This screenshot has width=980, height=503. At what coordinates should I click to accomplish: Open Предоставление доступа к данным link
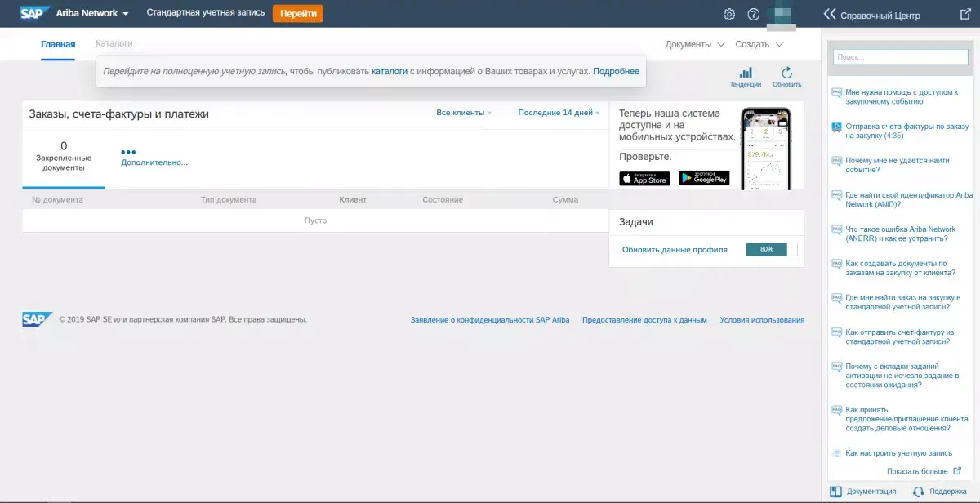pyautogui.click(x=644, y=320)
